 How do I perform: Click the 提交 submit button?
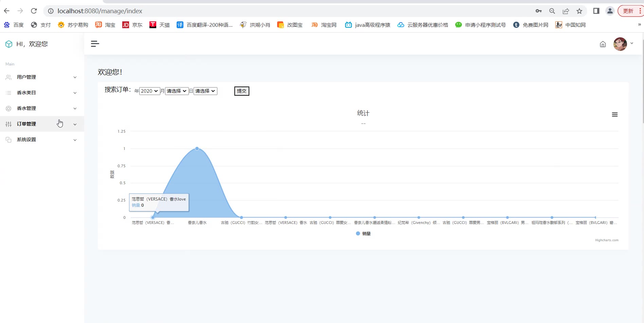coord(242,91)
